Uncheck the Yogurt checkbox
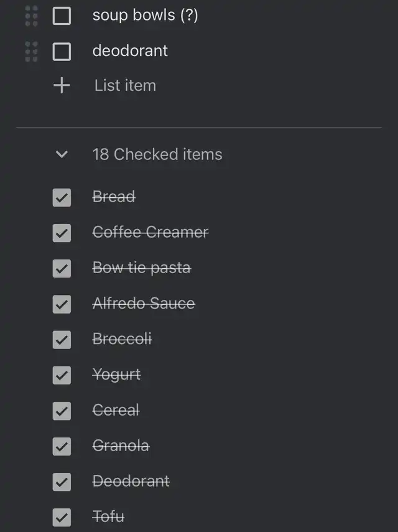Viewport: 398px width, 532px height. [x=62, y=375]
